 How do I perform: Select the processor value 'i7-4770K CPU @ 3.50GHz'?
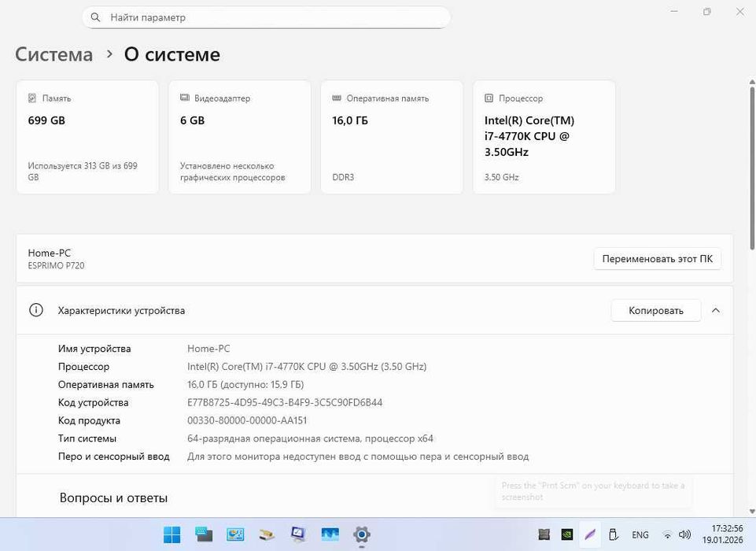pos(307,367)
